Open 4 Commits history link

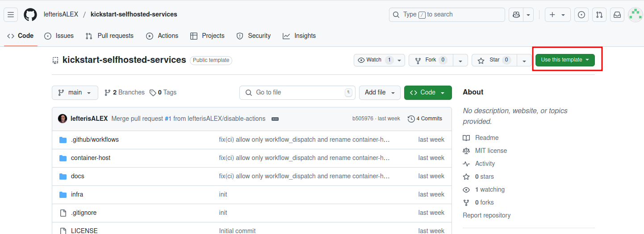425,119
